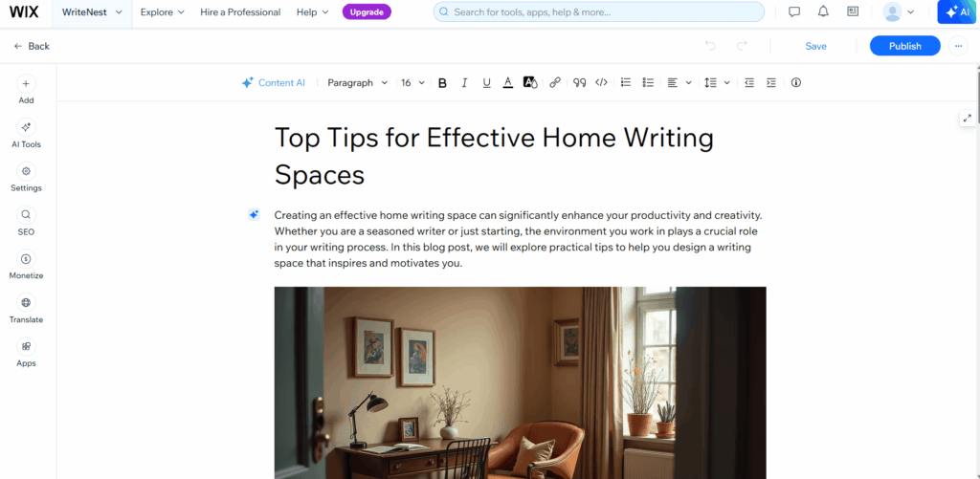Image resolution: width=980 pixels, height=479 pixels.
Task: Click the post title heading
Action: coord(494,156)
